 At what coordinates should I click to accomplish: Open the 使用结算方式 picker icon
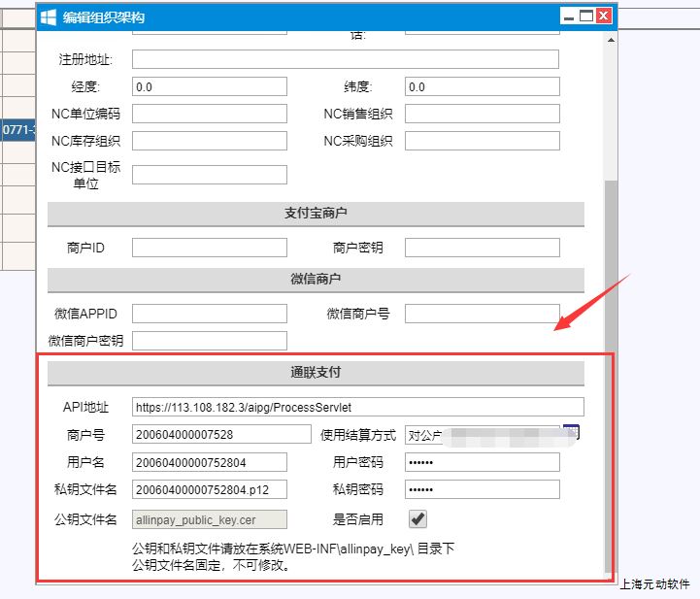coord(571,433)
